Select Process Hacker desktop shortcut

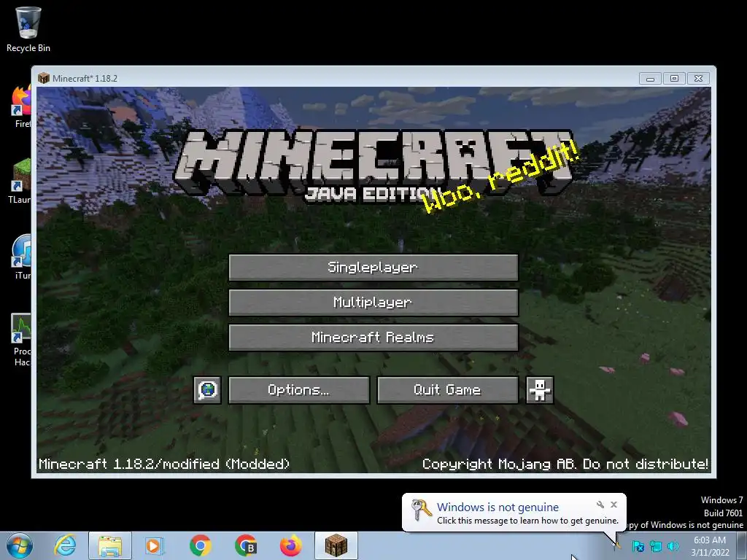pyautogui.click(x=21, y=340)
